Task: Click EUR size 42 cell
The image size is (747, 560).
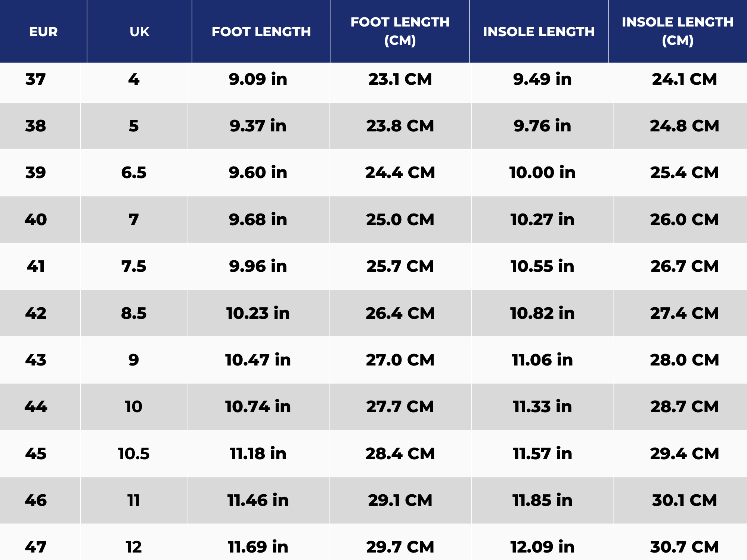Action: click(36, 313)
